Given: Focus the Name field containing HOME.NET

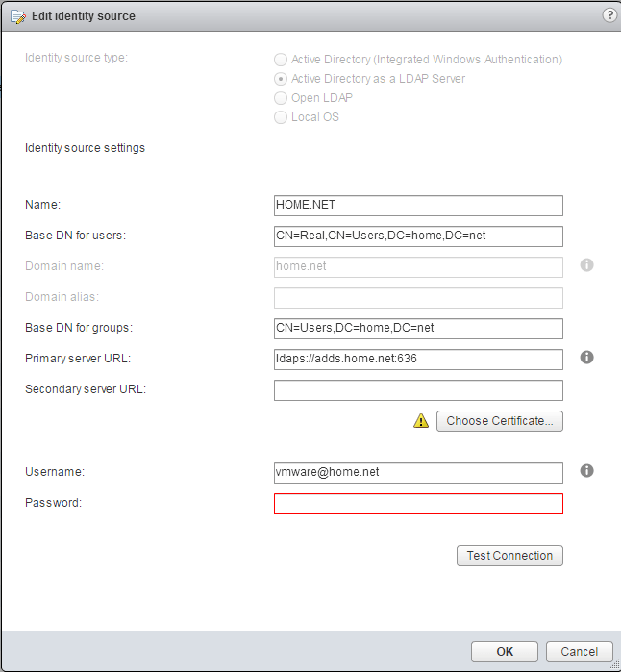Looking at the screenshot, I should click(x=418, y=206).
